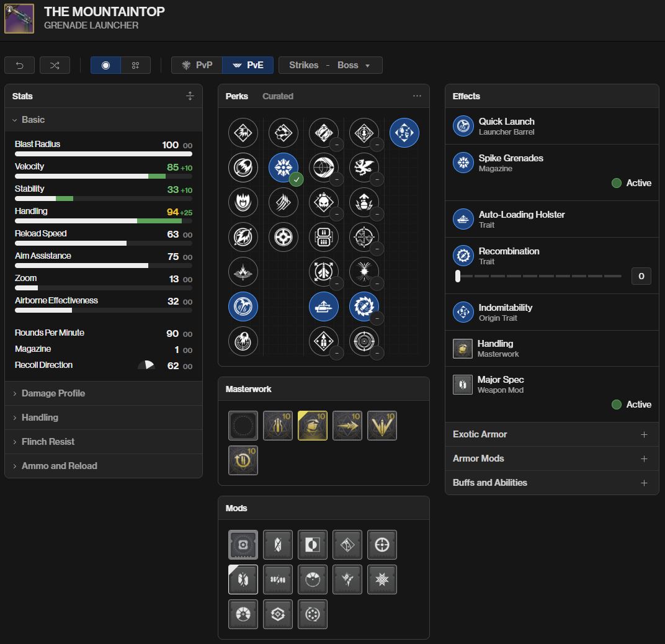The width and height of the screenshot is (665, 644).
Task: Select the Recombination sawblade perk in the Perks grid
Action: [x=364, y=306]
